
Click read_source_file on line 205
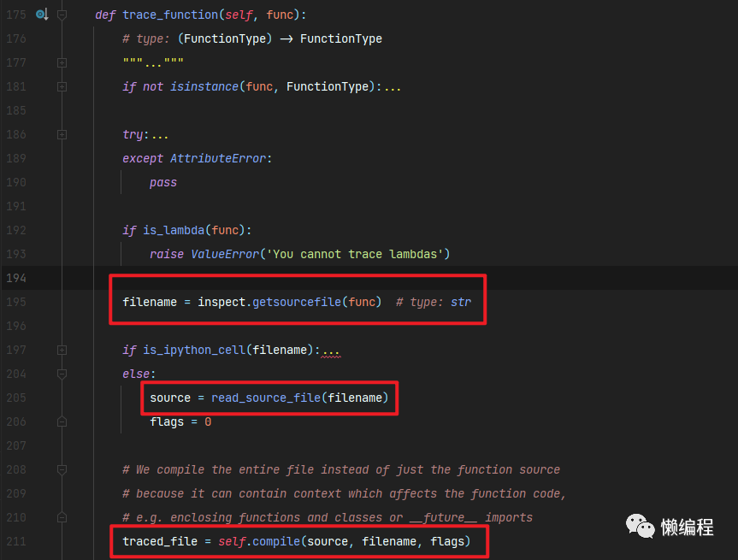pyautogui.click(x=266, y=398)
